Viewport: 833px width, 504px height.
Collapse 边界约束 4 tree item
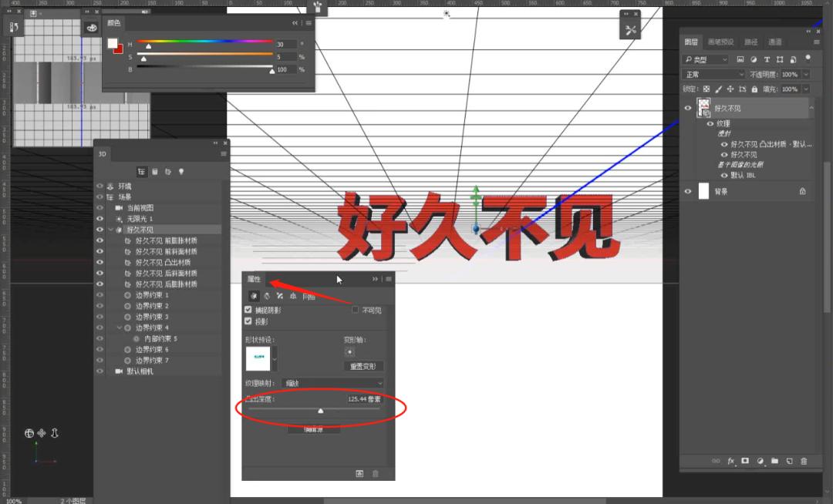point(120,328)
